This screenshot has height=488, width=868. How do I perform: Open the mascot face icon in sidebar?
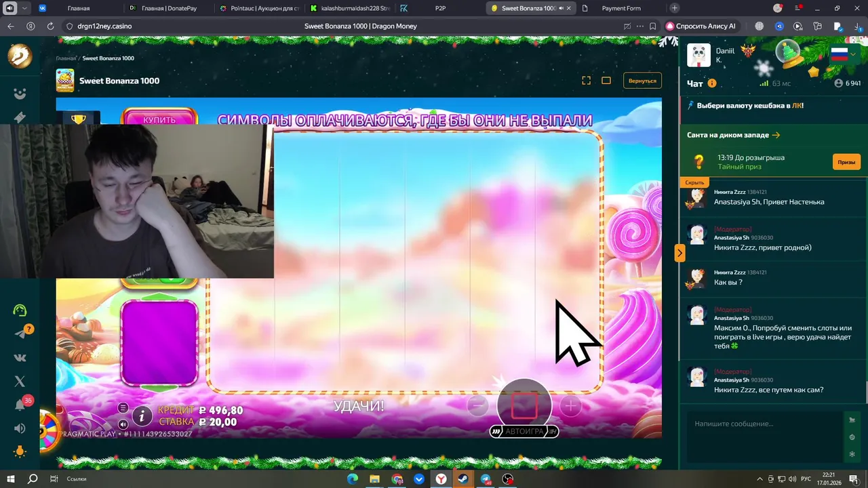[x=20, y=94]
